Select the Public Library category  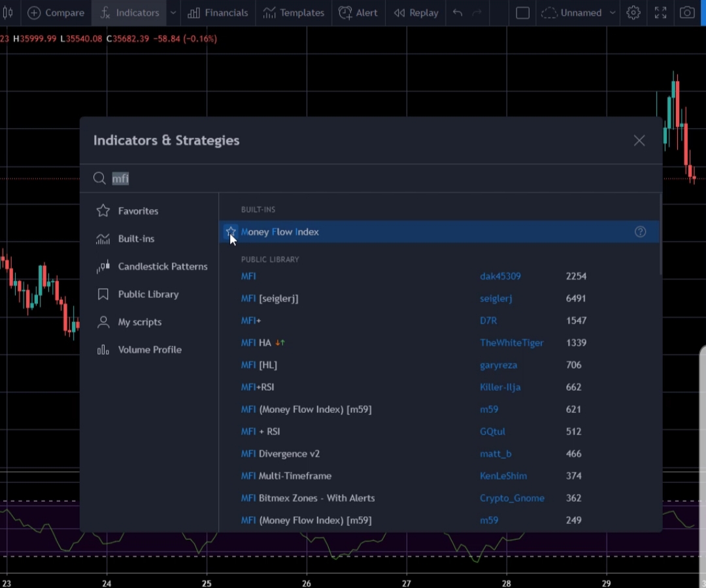pos(138,294)
